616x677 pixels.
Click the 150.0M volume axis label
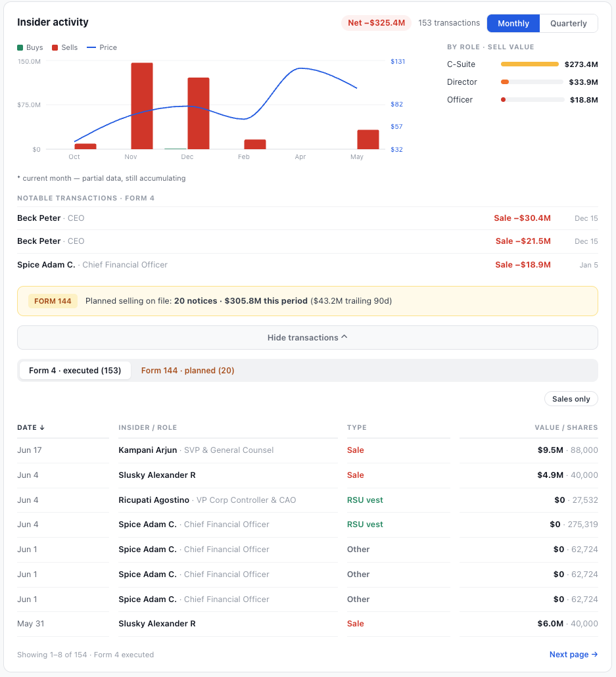(30, 61)
